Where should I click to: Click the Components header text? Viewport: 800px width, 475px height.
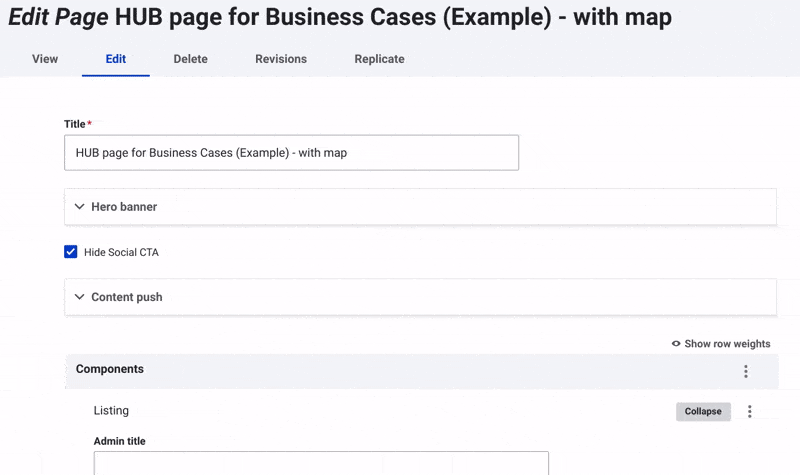[110, 369]
